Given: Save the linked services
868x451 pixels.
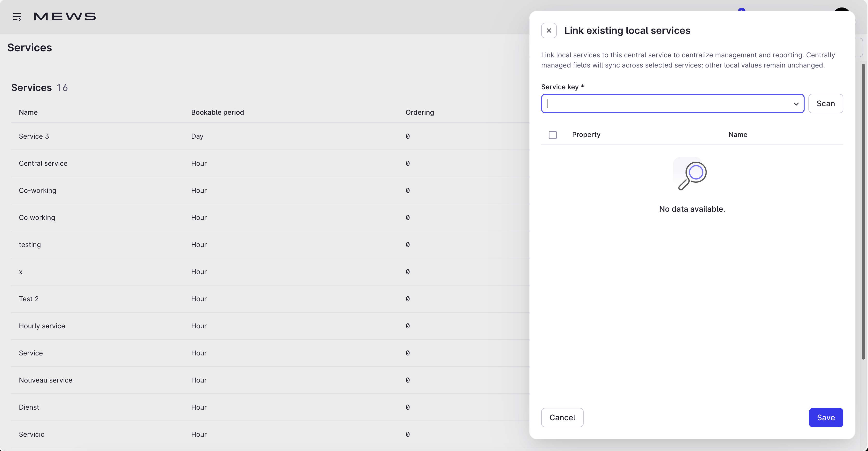Looking at the screenshot, I should coord(826,418).
